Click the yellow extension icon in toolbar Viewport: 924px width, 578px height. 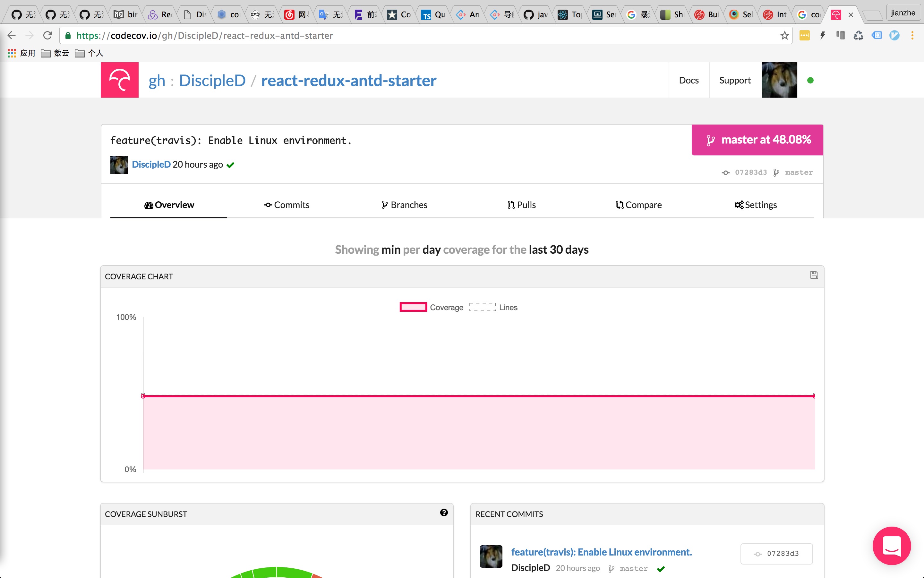tap(805, 36)
